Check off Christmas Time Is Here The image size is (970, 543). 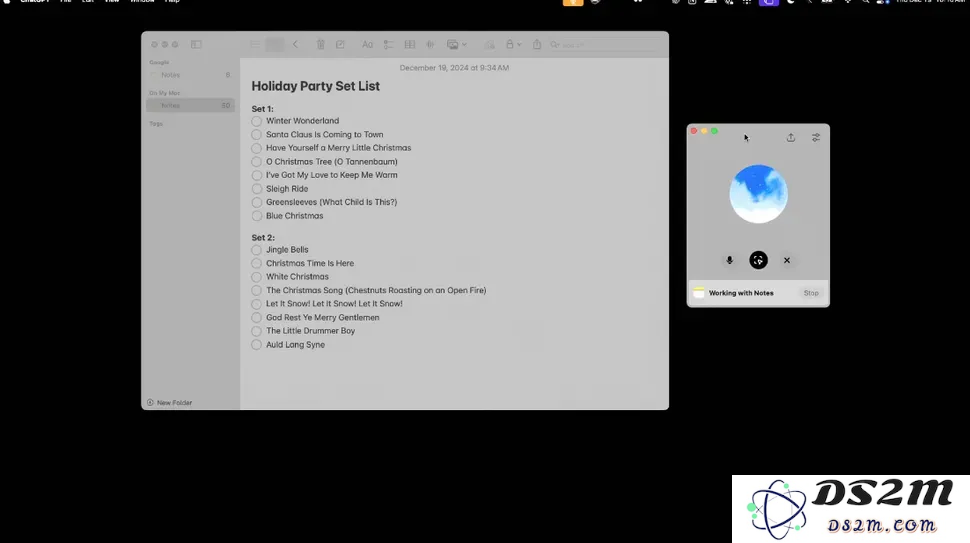(257, 263)
